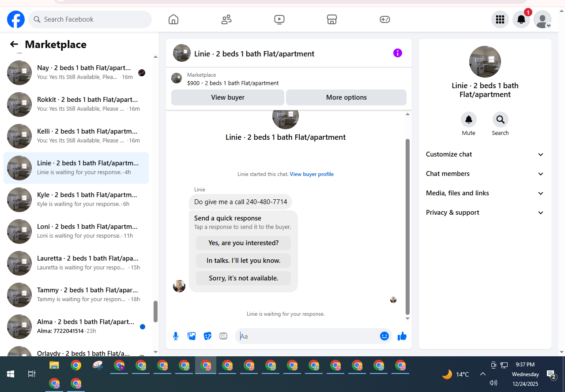Viewport: 565px width, 392px height.
Task: Open the Tammy conversation
Action: [x=76, y=295]
